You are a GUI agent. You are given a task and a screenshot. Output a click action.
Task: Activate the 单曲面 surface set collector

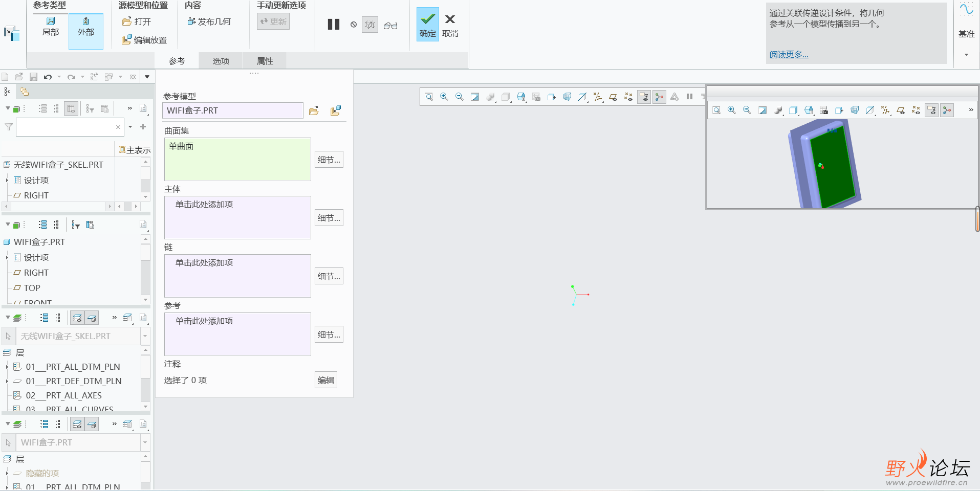[237, 159]
